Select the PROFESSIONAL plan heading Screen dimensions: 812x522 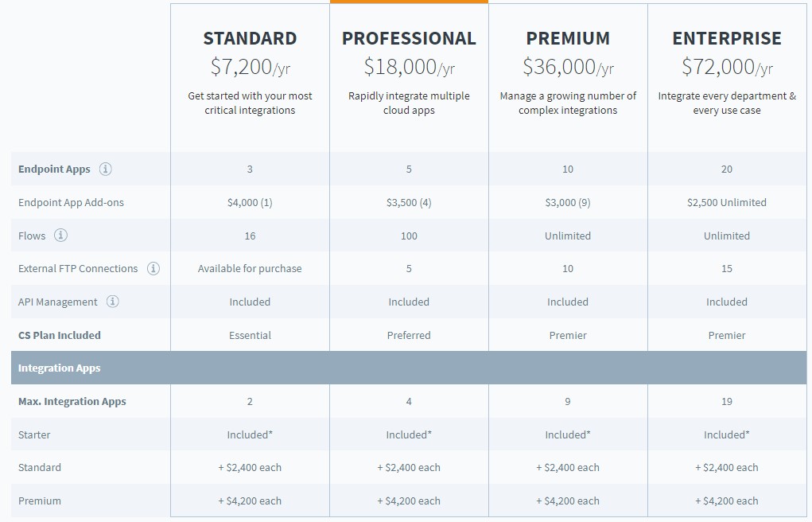pos(409,38)
